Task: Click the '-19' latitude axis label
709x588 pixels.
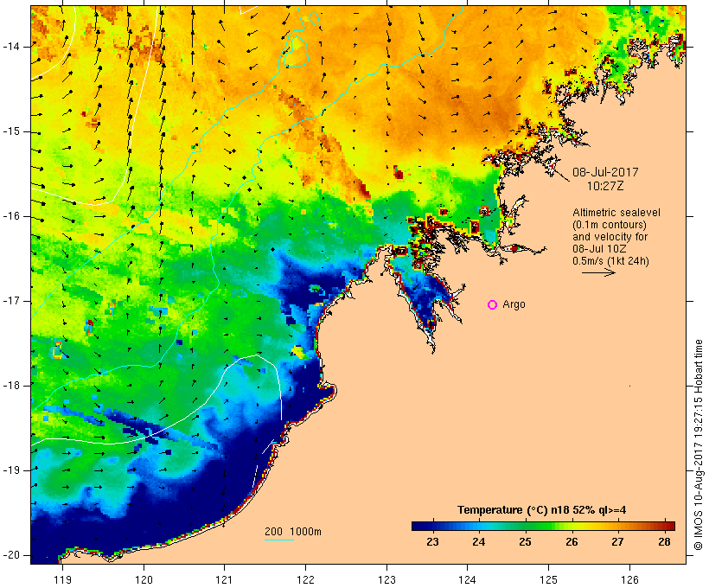Action: coord(12,470)
